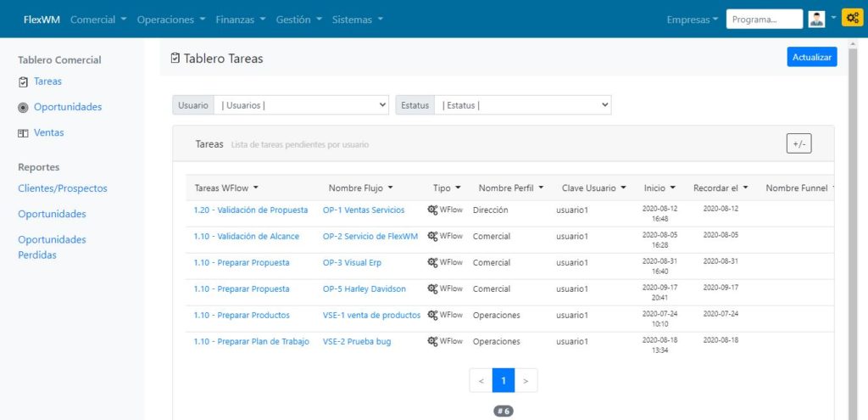Screen dimensions: 868x420
Task: Open Clientes/Prospectos report
Action: click(63, 188)
